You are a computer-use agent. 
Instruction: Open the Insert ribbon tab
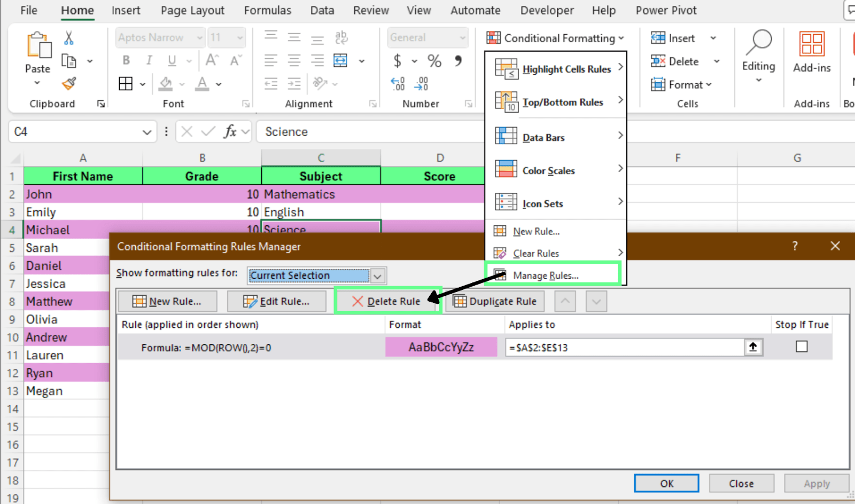click(x=126, y=10)
